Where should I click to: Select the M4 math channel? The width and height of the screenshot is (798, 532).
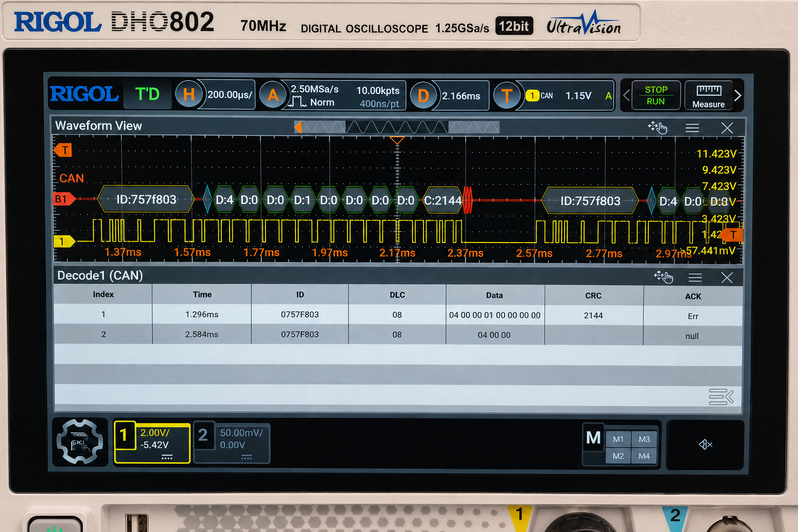tap(644, 456)
